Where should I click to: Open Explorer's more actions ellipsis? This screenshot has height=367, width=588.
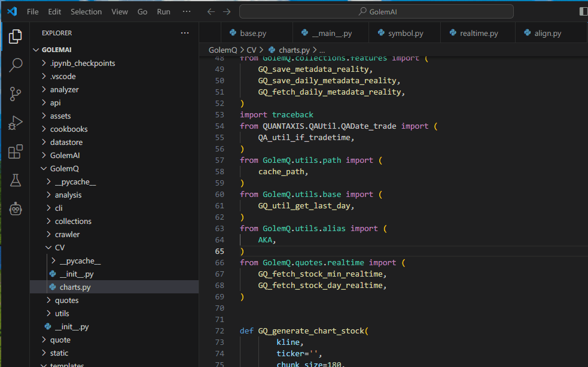(185, 34)
